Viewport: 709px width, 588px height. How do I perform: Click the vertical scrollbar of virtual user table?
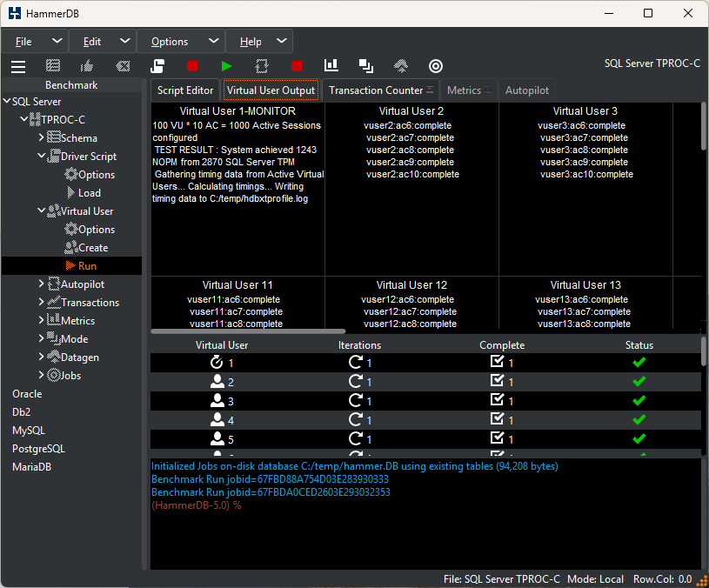703,351
